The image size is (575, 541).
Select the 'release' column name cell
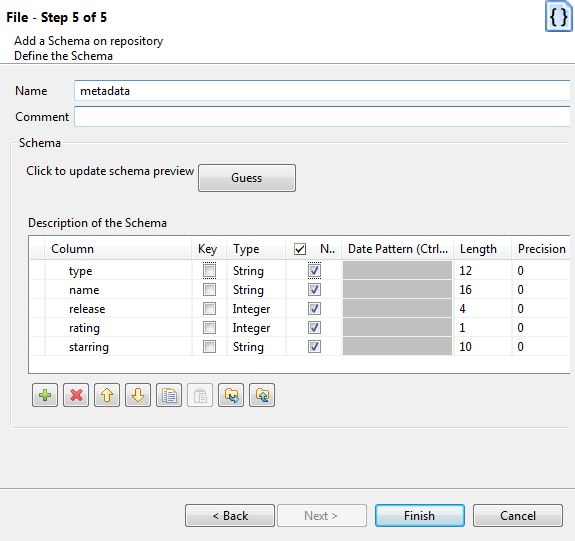[118, 308]
